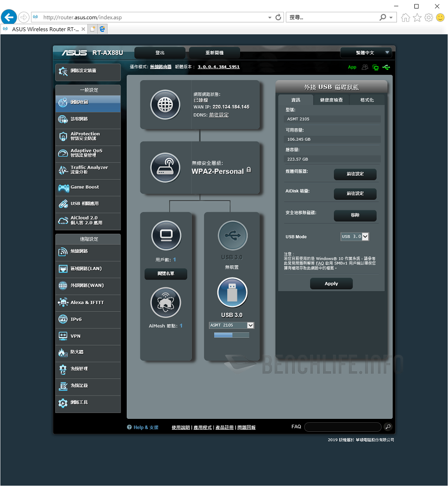Switch to the 健康度檢查 tab
The width and height of the screenshot is (448, 486).
pos(332,100)
